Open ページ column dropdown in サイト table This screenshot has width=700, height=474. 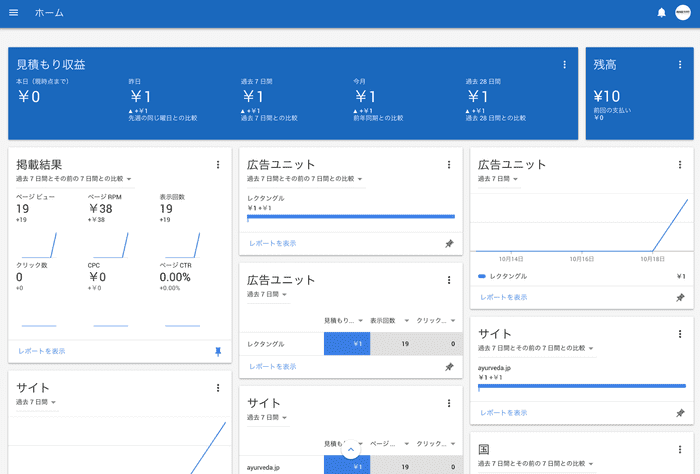tap(389, 444)
